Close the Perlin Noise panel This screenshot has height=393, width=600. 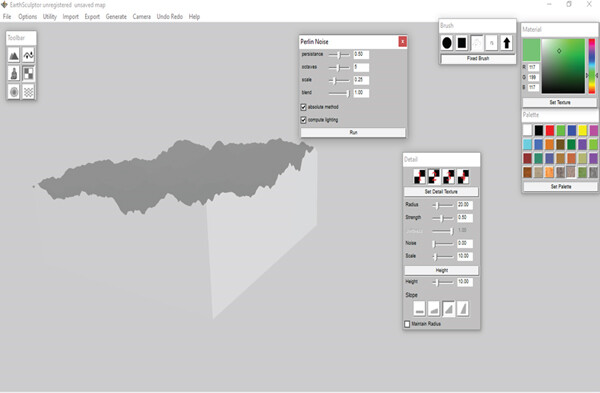point(403,41)
